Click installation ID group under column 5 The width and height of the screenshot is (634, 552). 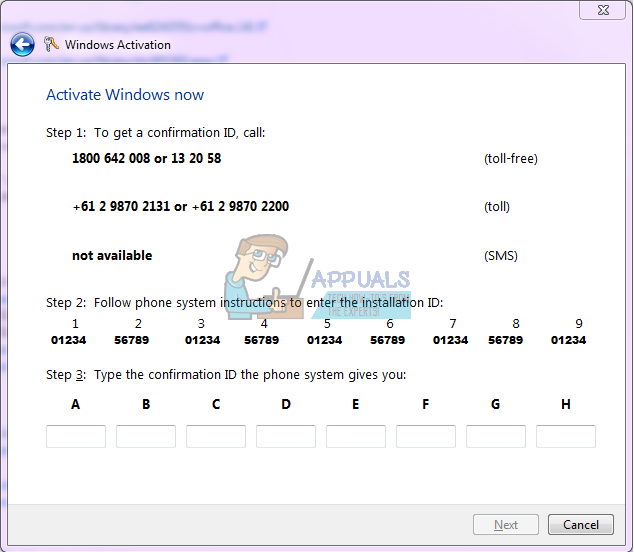click(x=324, y=340)
